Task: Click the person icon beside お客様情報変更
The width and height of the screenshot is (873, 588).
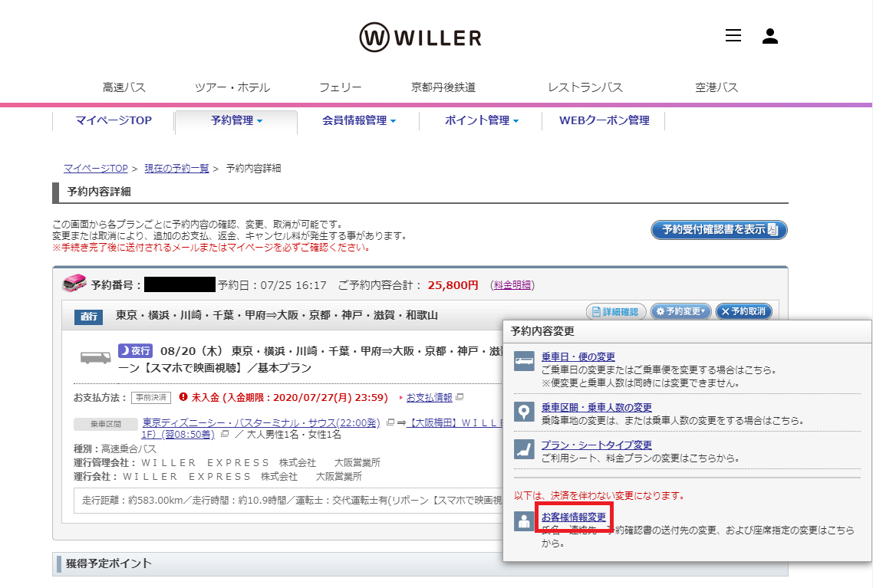Action: pos(524,521)
